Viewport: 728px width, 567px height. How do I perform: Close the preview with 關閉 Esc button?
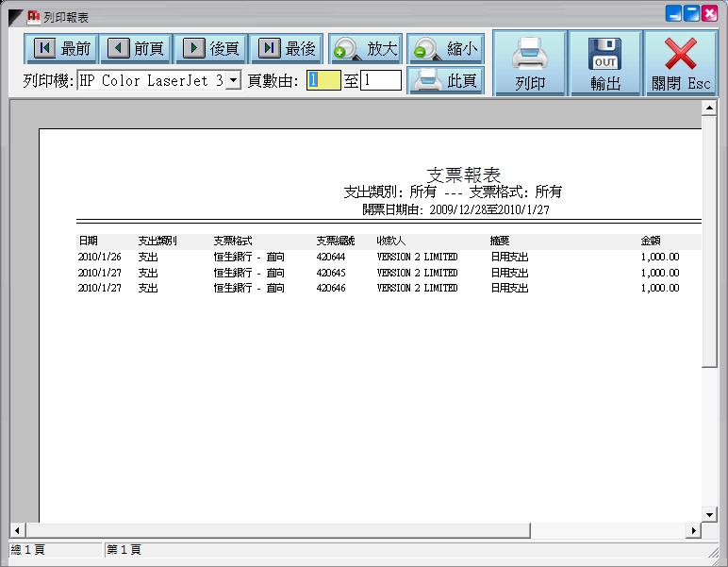coord(680,63)
